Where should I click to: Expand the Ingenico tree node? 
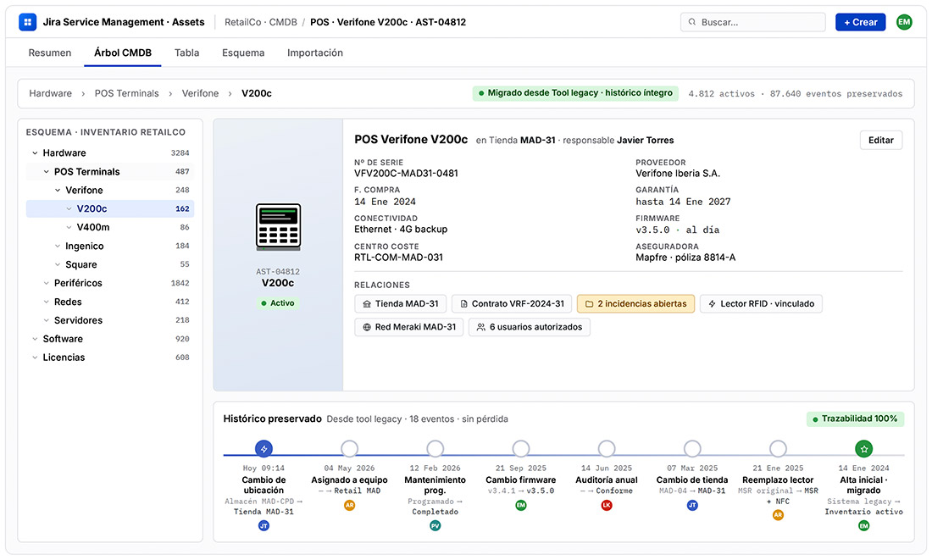click(x=58, y=247)
